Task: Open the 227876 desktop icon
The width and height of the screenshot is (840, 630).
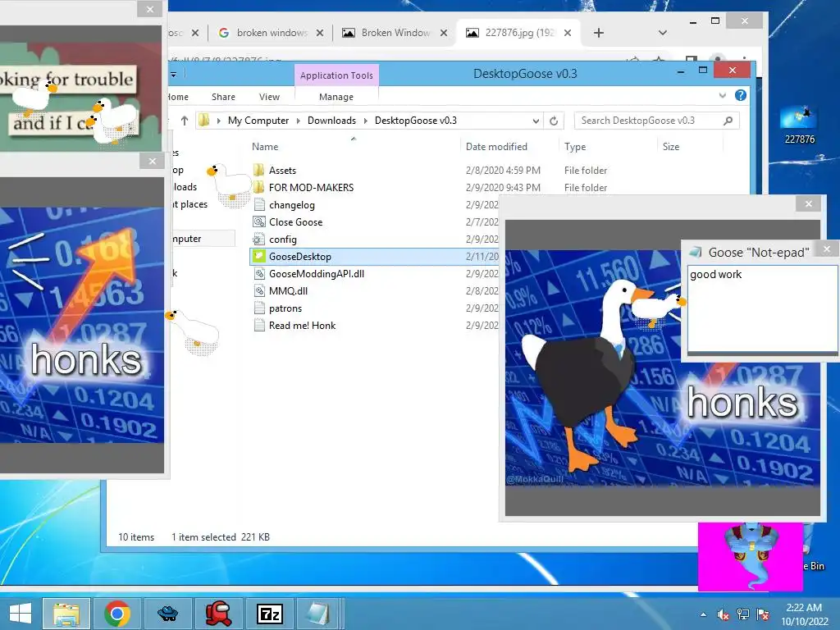Action: pyautogui.click(x=800, y=126)
